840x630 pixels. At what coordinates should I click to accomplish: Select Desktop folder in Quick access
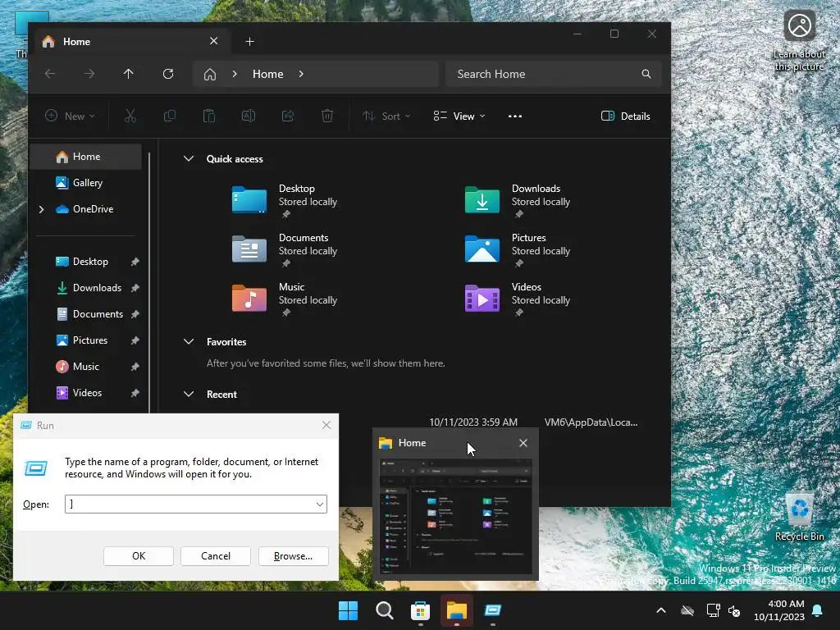pos(285,200)
